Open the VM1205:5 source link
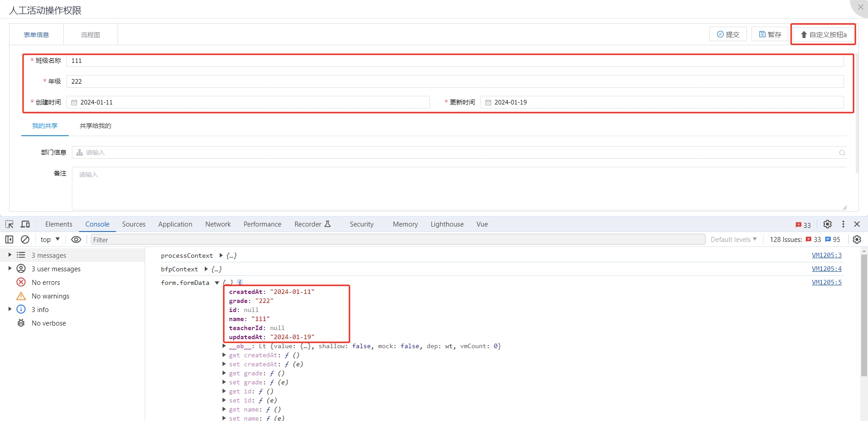The image size is (868, 421). (x=826, y=282)
